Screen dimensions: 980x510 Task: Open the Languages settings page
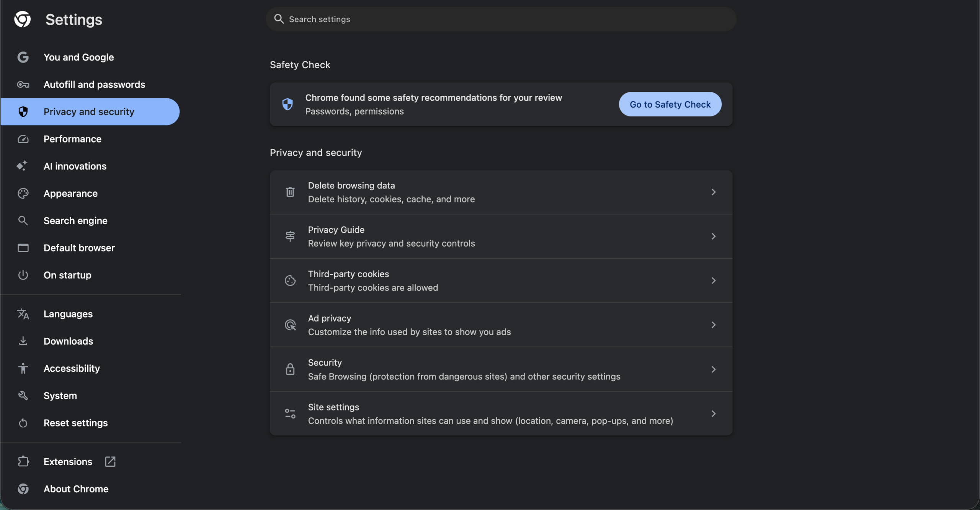[x=90, y=314]
